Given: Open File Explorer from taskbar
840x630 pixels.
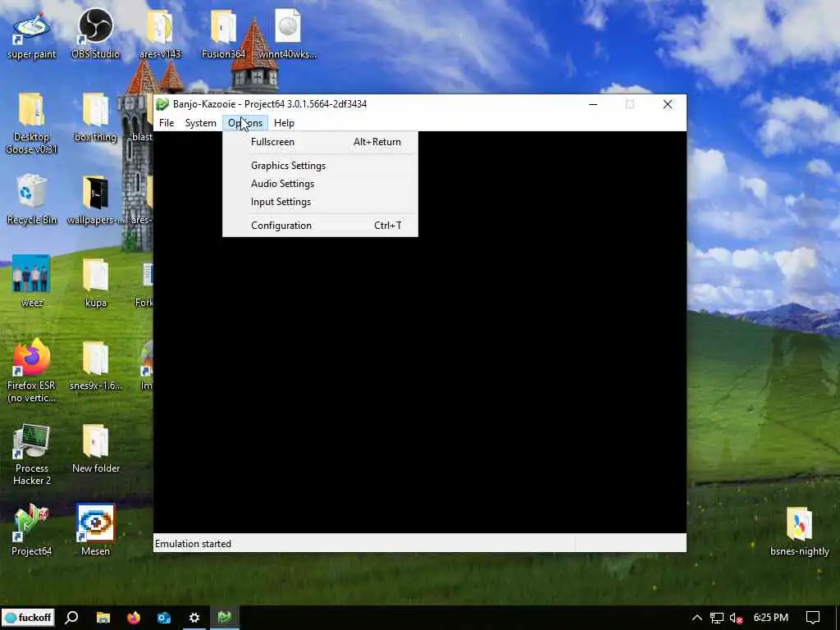Looking at the screenshot, I should coord(103,618).
